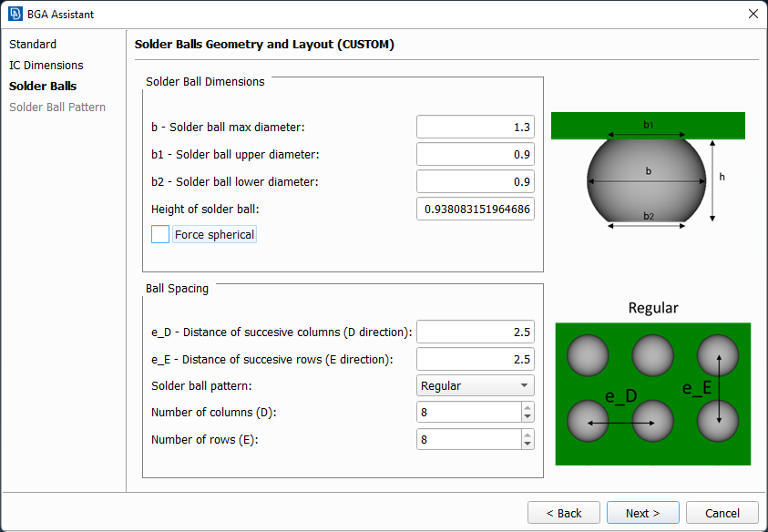This screenshot has height=532, width=768.
Task: Edit e_E row distance field
Action: click(475, 360)
